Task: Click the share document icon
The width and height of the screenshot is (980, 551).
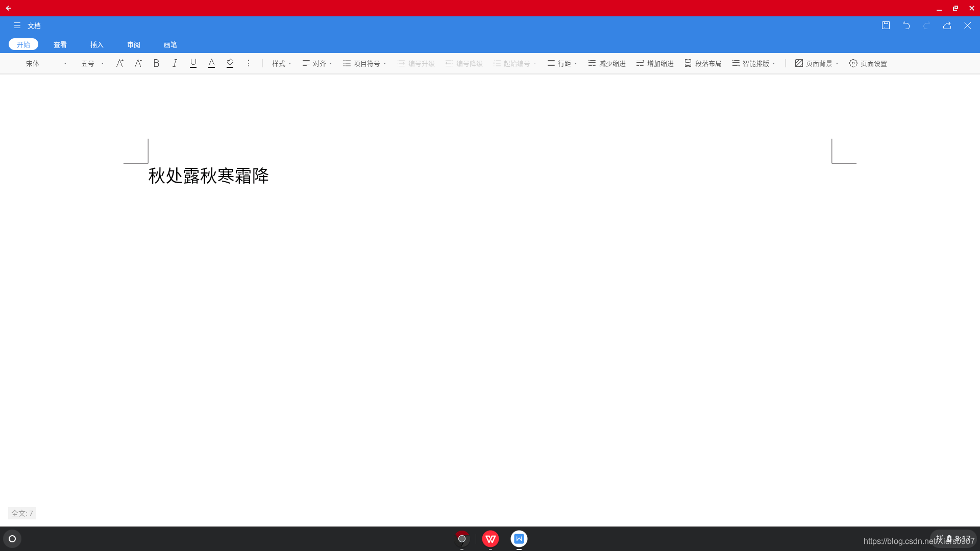Action: pyautogui.click(x=947, y=26)
